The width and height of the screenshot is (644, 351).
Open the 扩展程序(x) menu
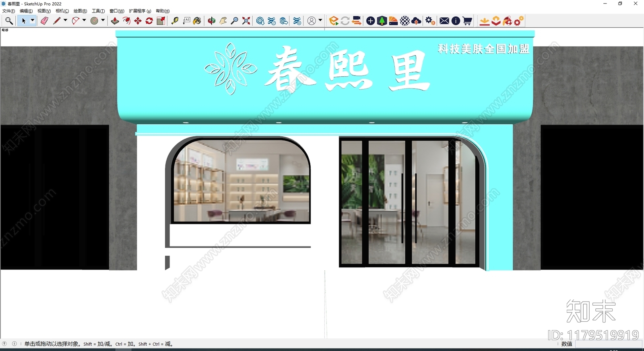click(x=140, y=11)
